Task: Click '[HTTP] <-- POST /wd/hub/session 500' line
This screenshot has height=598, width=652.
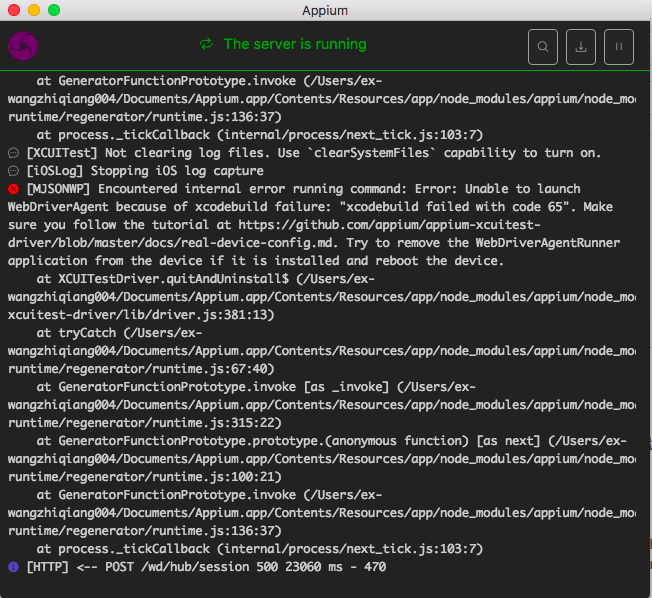Action: coord(206,567)
